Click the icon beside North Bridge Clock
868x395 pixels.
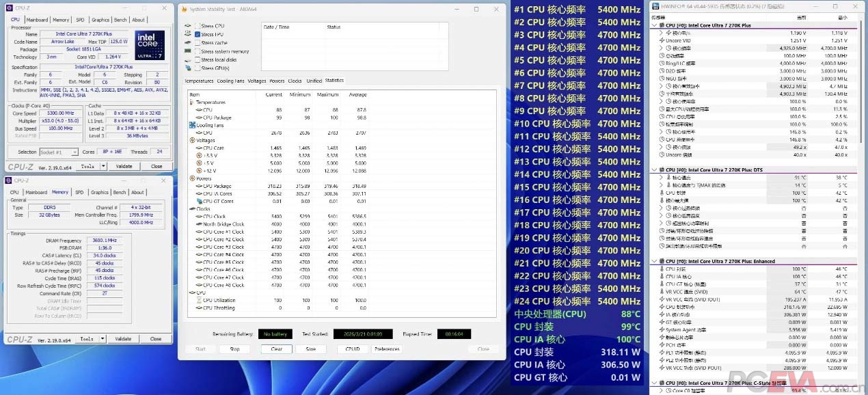tap(199, 224)
